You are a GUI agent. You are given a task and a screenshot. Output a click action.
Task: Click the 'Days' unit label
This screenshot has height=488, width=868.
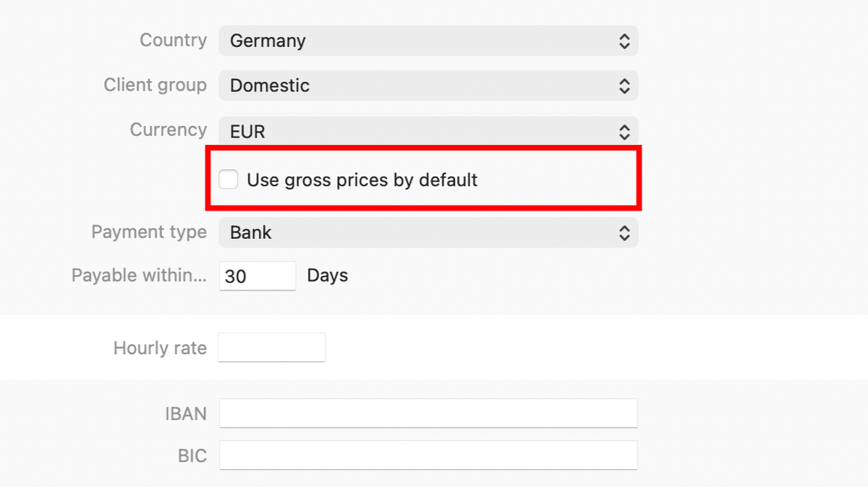(x=327, y=276)
